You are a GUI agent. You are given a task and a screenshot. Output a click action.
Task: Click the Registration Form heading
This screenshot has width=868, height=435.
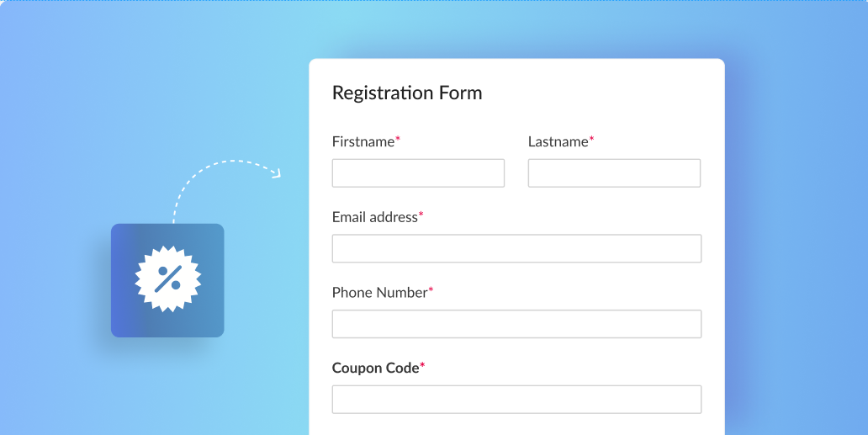coord(407,93)
